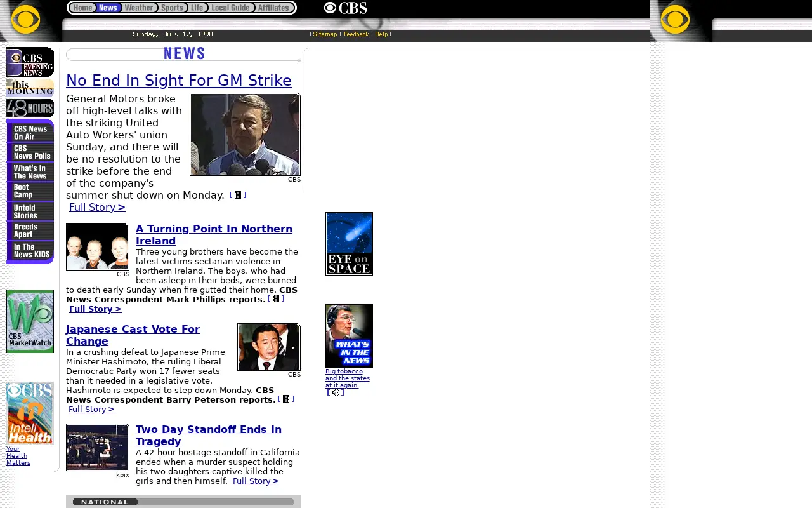Image resolution: width=812 pixels, height=508 pixels.
Task: Go to the Home tab
Action: coord(82,8)
